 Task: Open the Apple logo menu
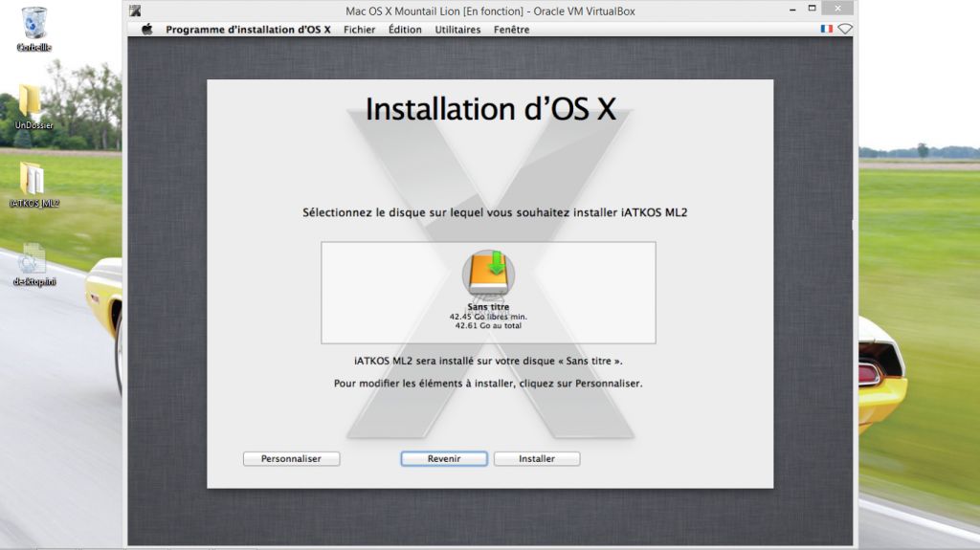(147, 30)
